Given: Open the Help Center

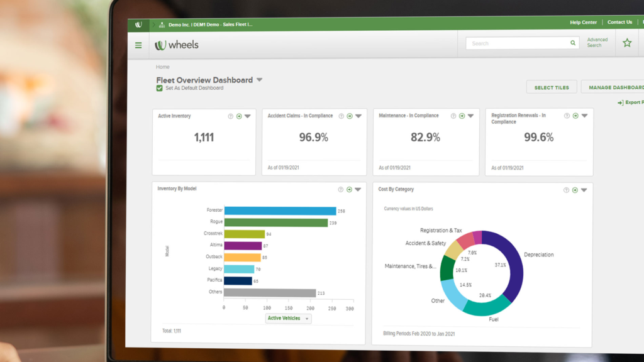Looking at the screenshot, I should [x=582, y=22].
